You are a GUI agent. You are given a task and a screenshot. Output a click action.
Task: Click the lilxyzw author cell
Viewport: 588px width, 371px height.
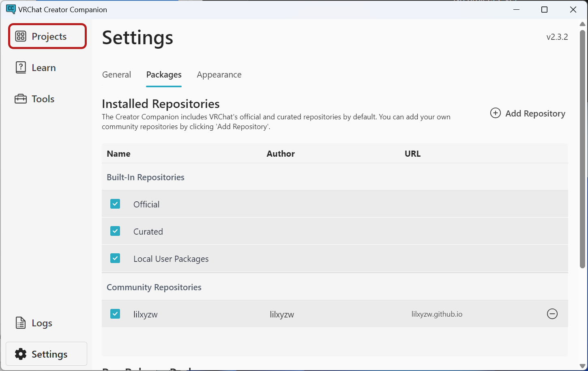click(x=282, y=315)
